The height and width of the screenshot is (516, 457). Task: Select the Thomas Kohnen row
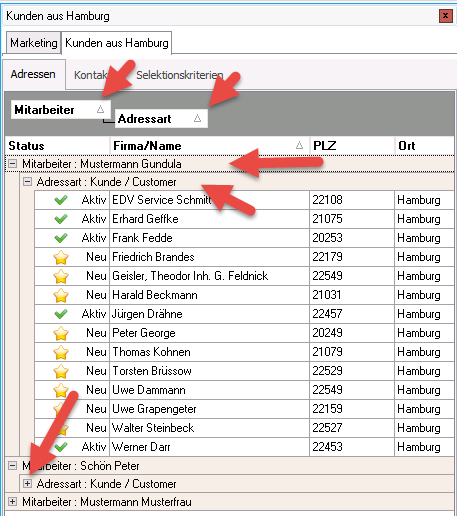(x=244, y=352)
